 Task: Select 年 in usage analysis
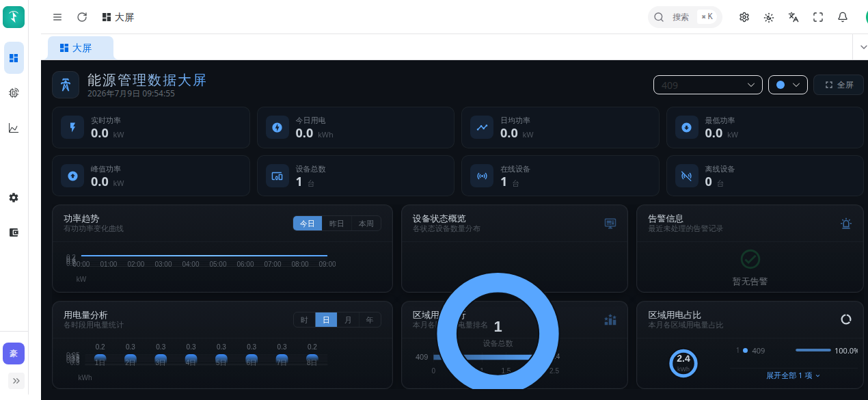pyautogui.click(x=370, y=320)
